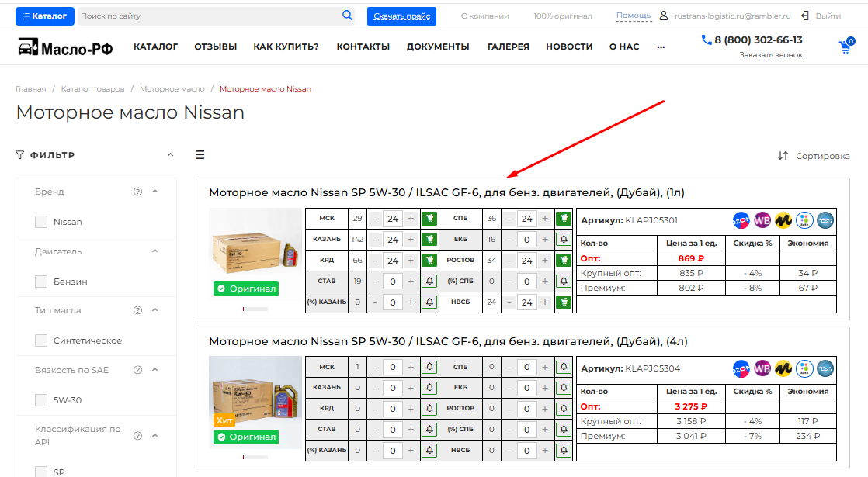Screen dimensions: 868x477
Task: Click the article number KLAPJ05301
Action: click(651, 220)
